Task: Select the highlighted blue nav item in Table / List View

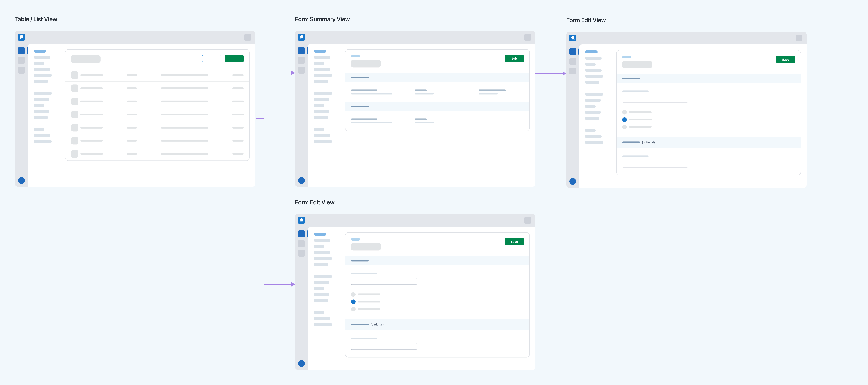Action: 40,51
